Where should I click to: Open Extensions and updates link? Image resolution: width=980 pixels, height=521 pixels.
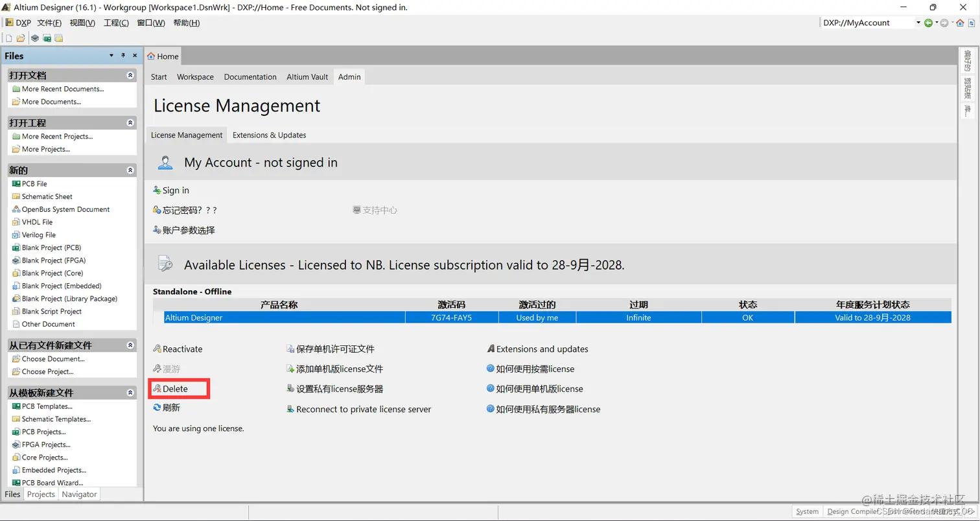[537, 349]
